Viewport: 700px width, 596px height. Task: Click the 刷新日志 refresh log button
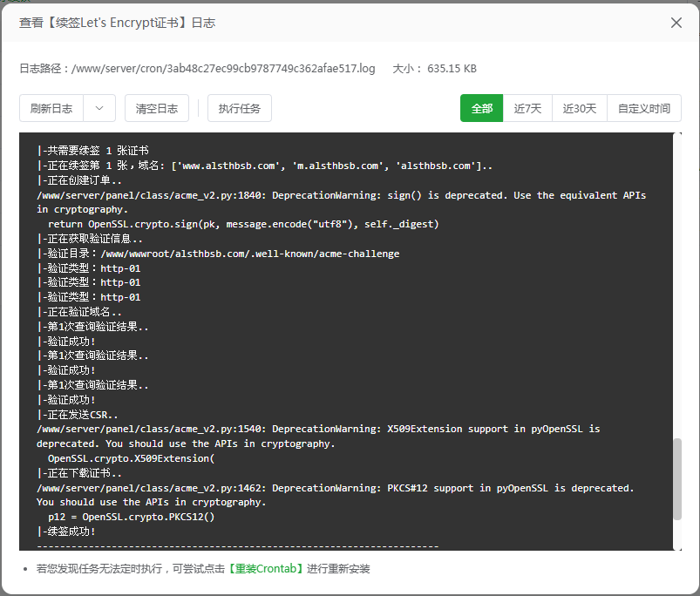51,108
